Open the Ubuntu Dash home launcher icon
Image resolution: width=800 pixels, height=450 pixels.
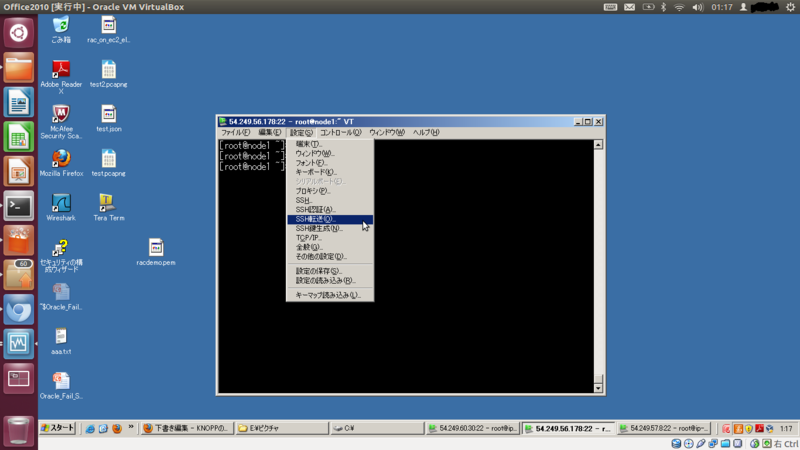click(19, 33)
